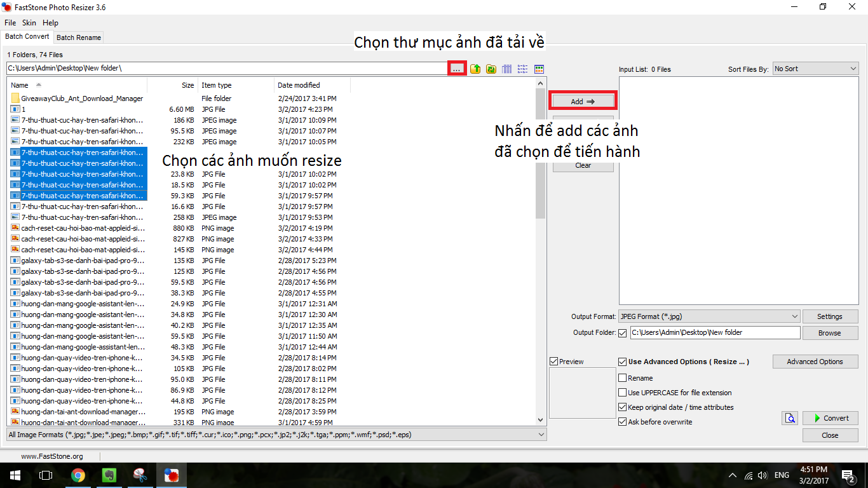Click the browse folder '...' button
The height and width of the screenshot is (488, 868).
(x=457, y=68)
